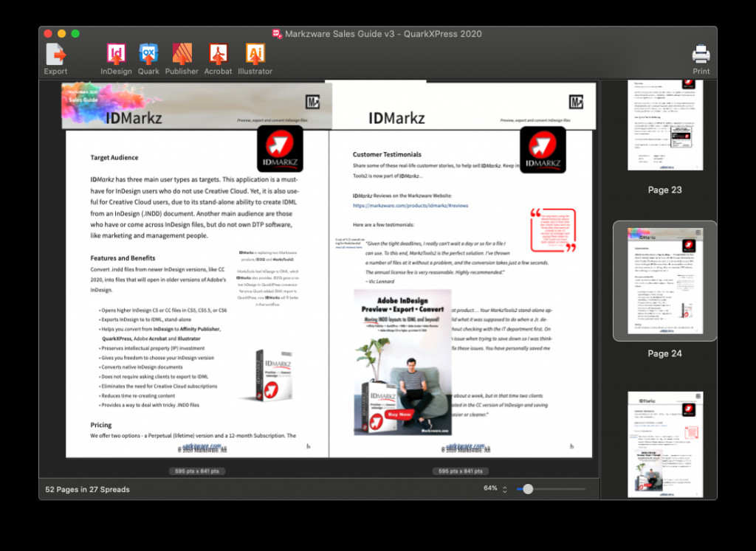Image resolution: width=756 pixels, height=551 pixels.
Task: Click the large "IDMarkz" title in the right page header
Action: coord(396,117)
